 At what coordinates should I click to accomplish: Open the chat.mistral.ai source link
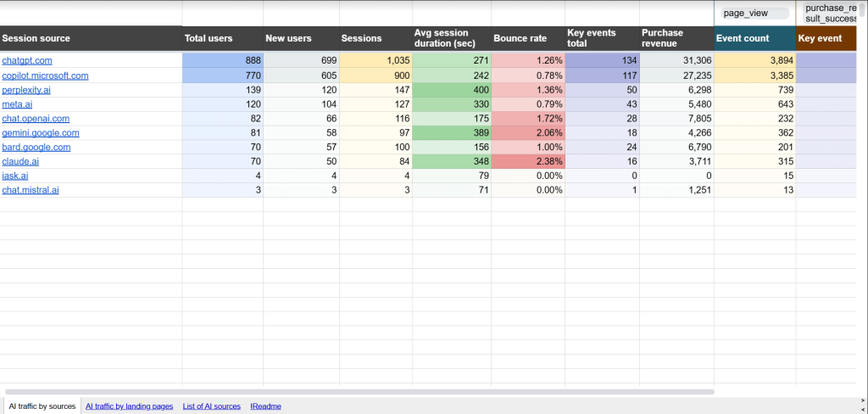(31, 191)
